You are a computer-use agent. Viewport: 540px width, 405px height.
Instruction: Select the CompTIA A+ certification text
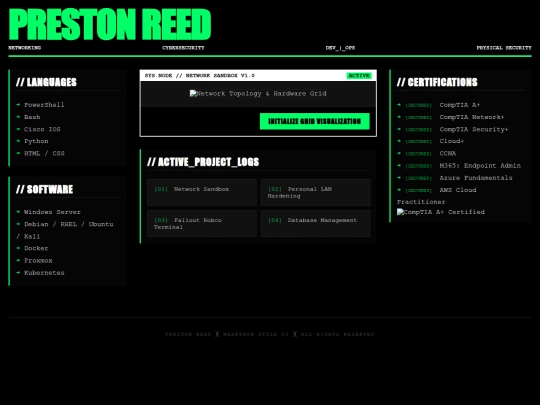tap(460, 105)
